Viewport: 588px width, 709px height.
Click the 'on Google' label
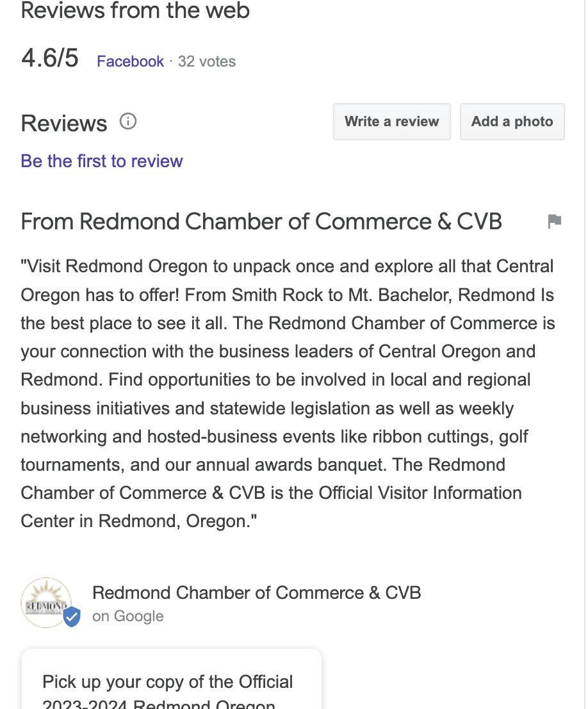(128, 616)
